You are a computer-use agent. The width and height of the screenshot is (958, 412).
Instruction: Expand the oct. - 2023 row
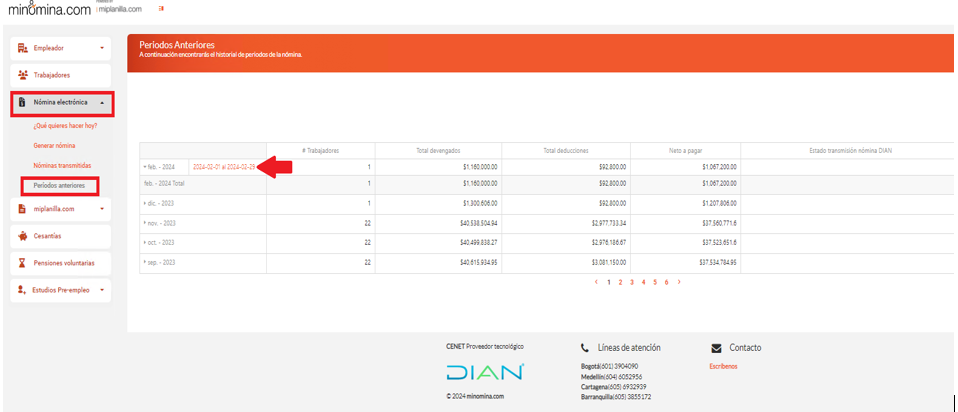(x=145, y=243)
